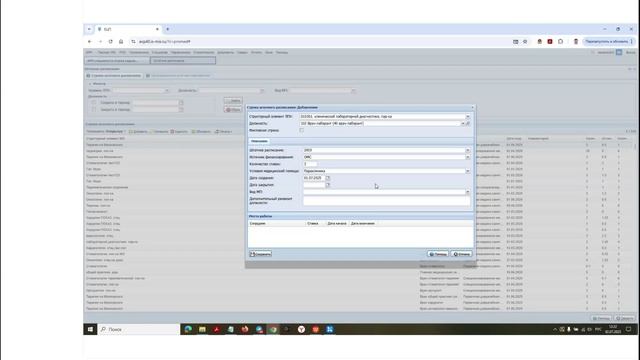The width and height of the screenshot is (640, 360).
Task: Click the Сброс button in filter panel
Action: 233,110
